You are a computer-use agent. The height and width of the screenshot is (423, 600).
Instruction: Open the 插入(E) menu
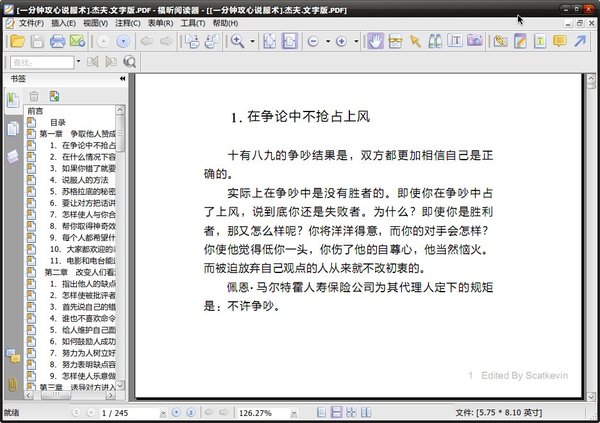pos(63,23)
